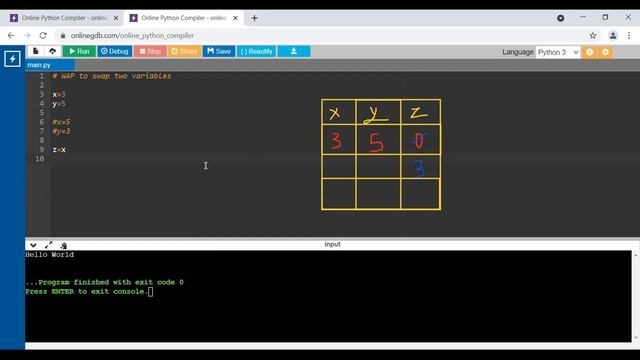Save the current project
This screenshot has height=360, width=640.
[x=219, y=51]
